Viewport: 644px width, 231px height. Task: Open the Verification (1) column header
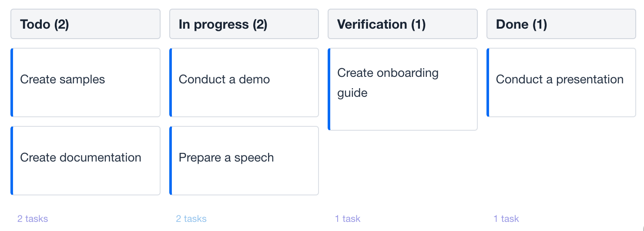[402, 24]
